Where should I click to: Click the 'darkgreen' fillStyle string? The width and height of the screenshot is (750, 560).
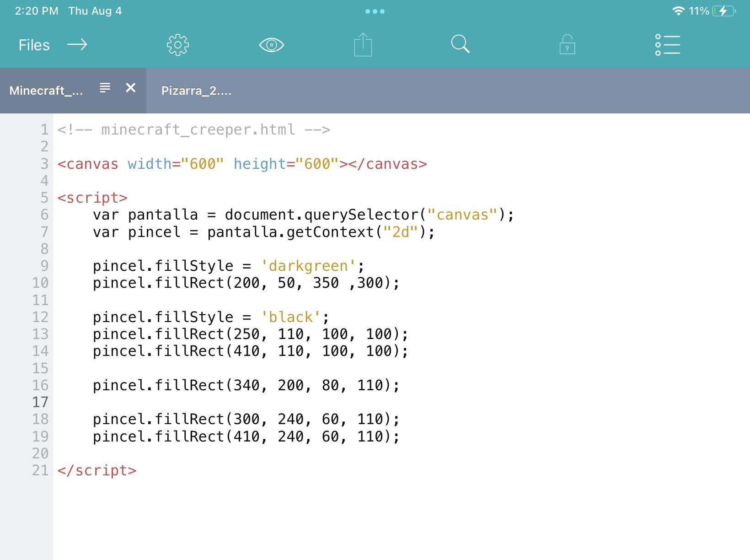pos(308,266)
